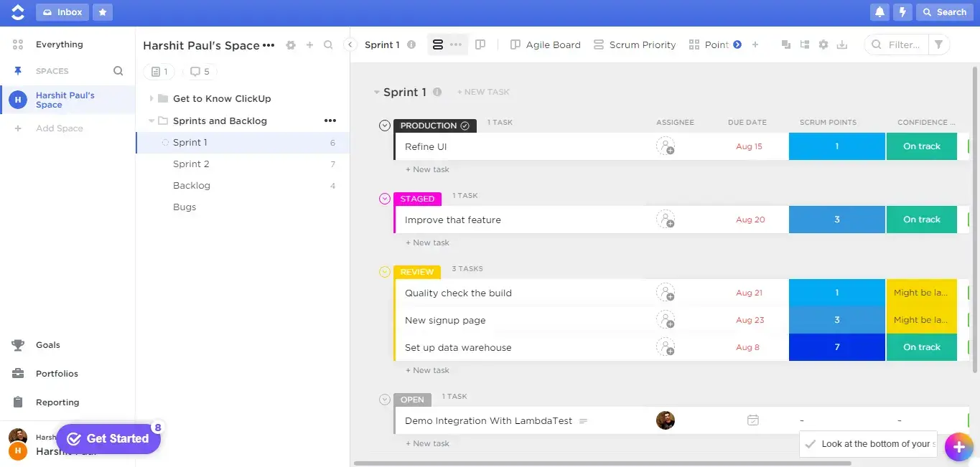Screen dimensions: 980x467
Task: Click the quick actions lightning icon
Action: 902,11
